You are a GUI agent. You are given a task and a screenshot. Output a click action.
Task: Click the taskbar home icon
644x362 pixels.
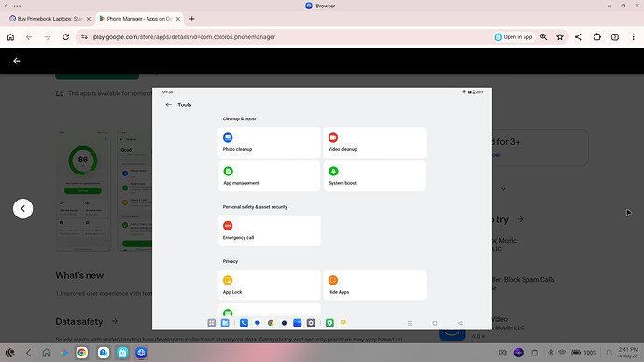(47, 353)
